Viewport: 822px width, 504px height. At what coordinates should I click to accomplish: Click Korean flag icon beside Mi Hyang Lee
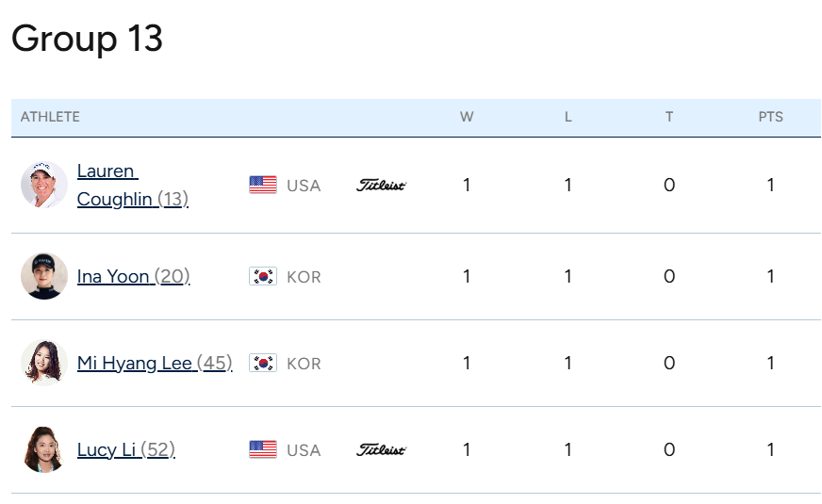click(263, 363)
